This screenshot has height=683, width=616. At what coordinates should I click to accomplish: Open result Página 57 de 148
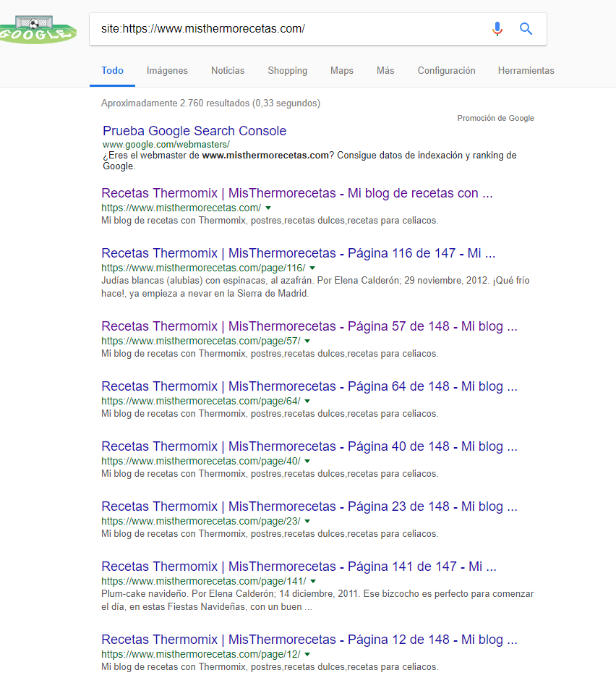click(x=309, y=326)
